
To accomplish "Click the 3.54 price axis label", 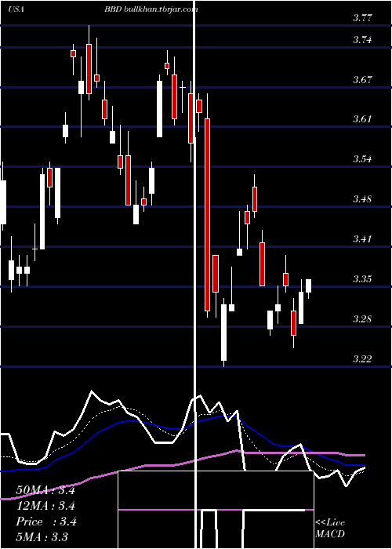I will (x=362, y=159).
